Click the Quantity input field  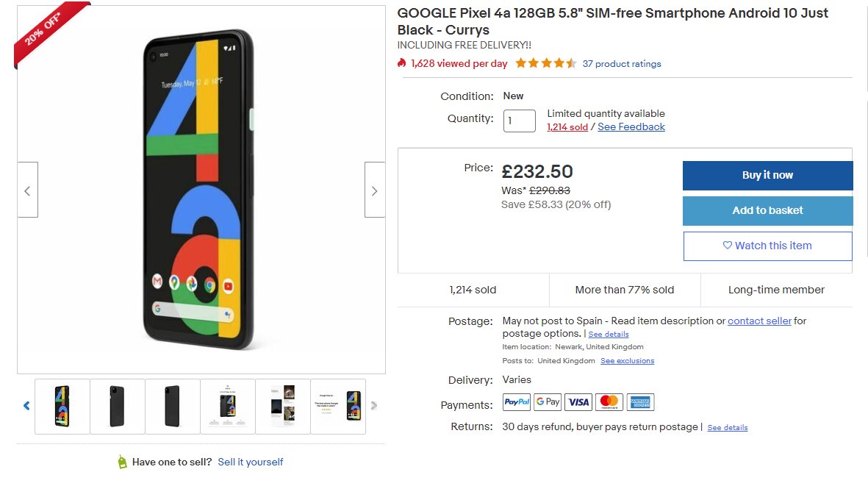coord(519,121)
